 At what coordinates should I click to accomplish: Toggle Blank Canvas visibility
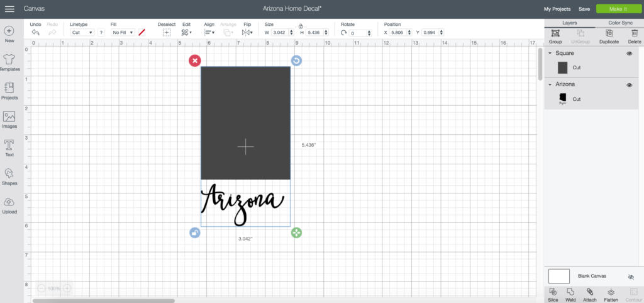coord(631,277)
